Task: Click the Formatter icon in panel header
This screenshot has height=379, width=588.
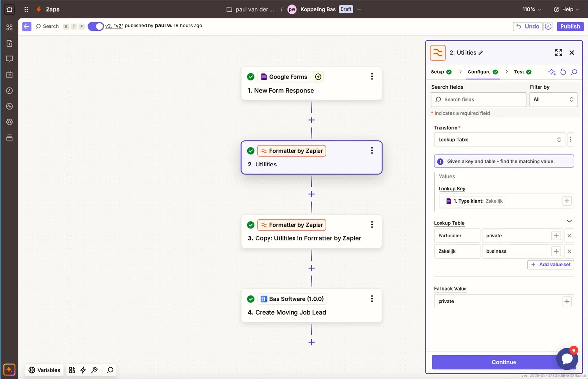Action: [438, 53]
